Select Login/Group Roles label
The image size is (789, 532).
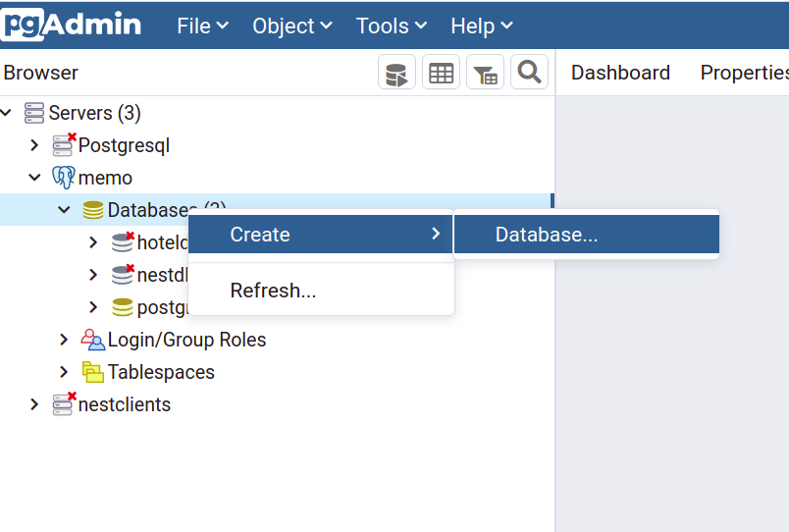(186, 340)
